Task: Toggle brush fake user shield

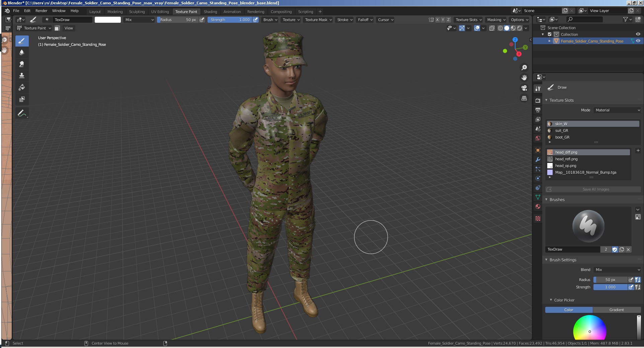Action: 615,249
